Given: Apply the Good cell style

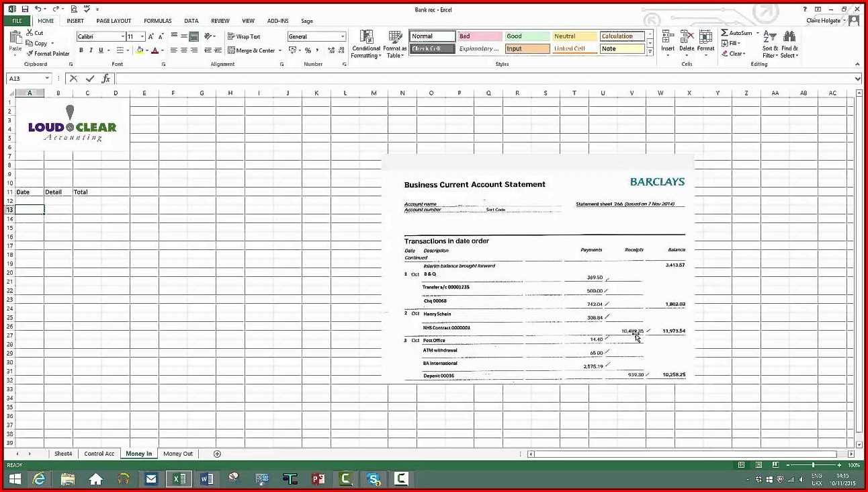Looking at the screenshot, I should tap(527, 36).
